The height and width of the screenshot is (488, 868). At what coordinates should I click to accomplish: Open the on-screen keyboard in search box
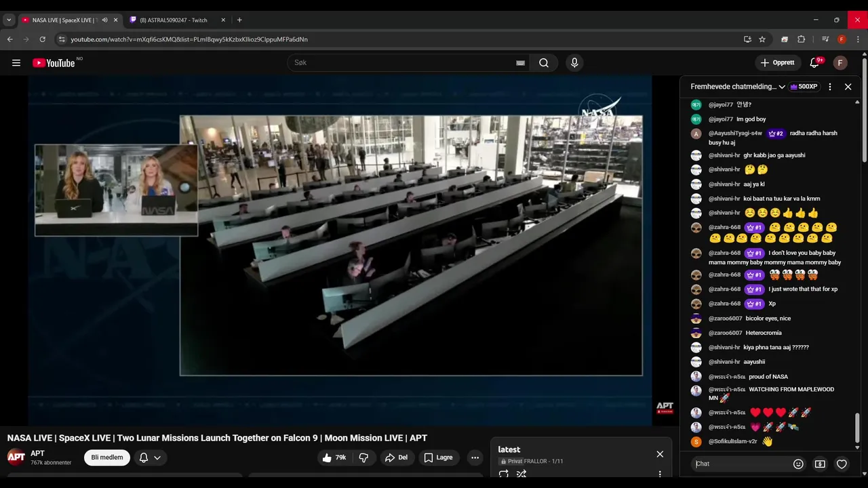(520, 63)
